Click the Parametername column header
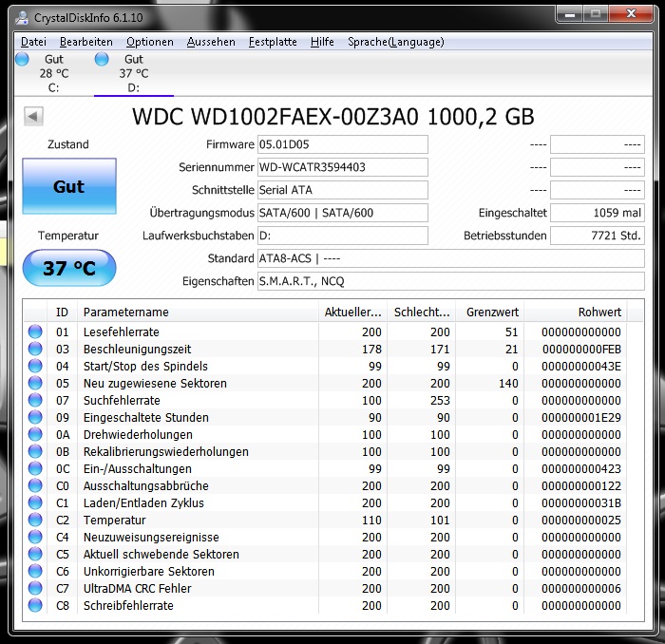Viewport: 665px width, 644px height. pyautogui.click(x=198, y=313)
